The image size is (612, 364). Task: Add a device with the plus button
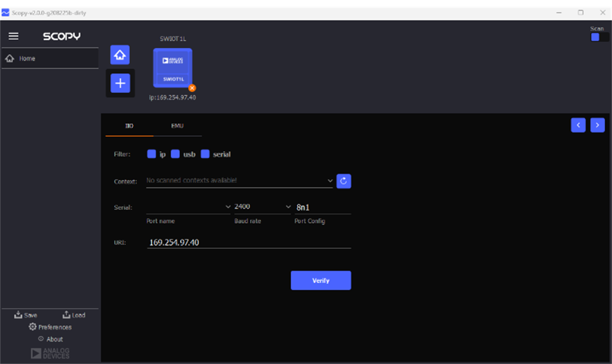[x=120, y=83]
